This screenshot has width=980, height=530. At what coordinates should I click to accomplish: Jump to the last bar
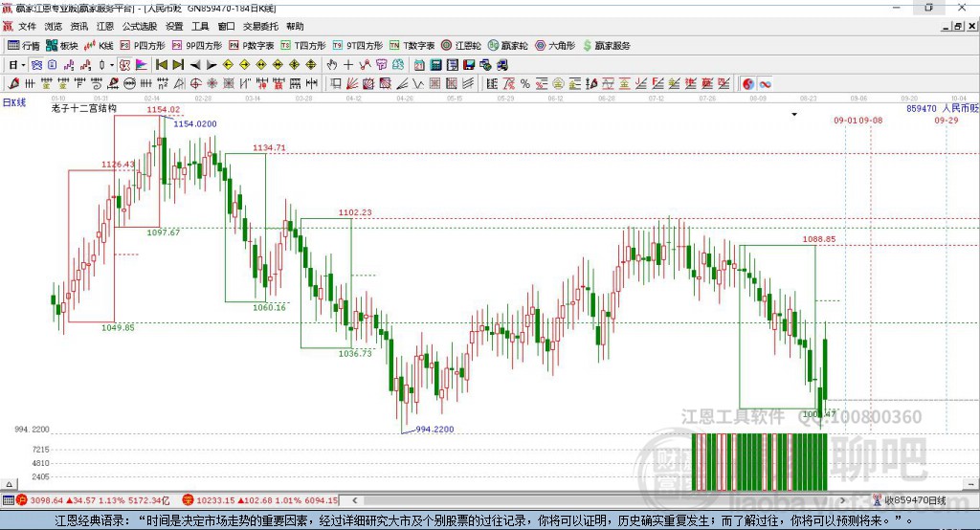point(178,65)
